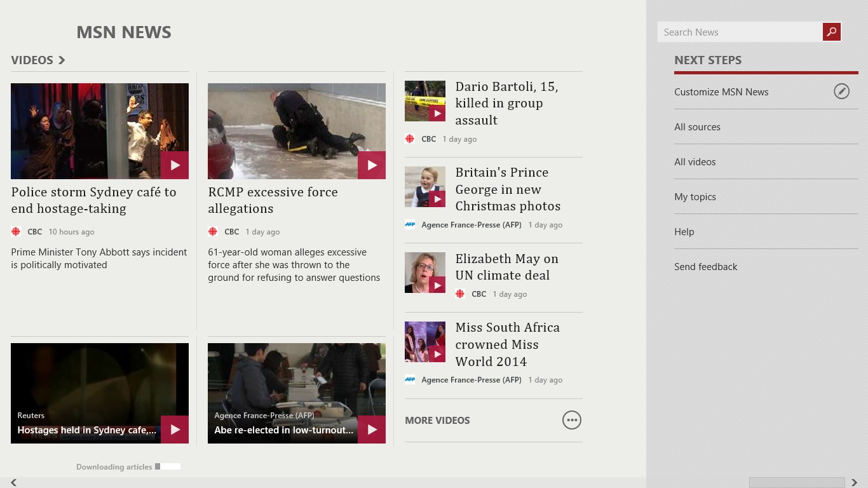The image size is (868, 488).
Task: Open Britain's Prince George Christmas photos headline
Action: click(x=508, y=189)
